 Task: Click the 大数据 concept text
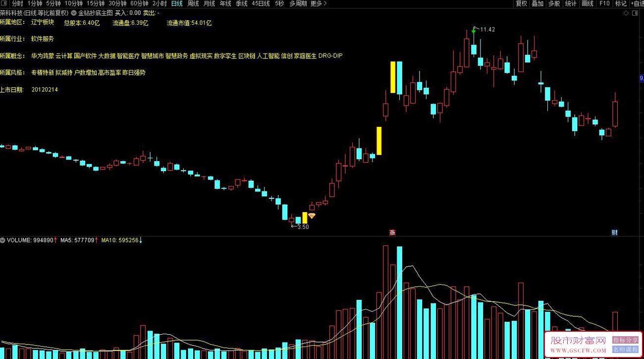(x=107, y=56)
